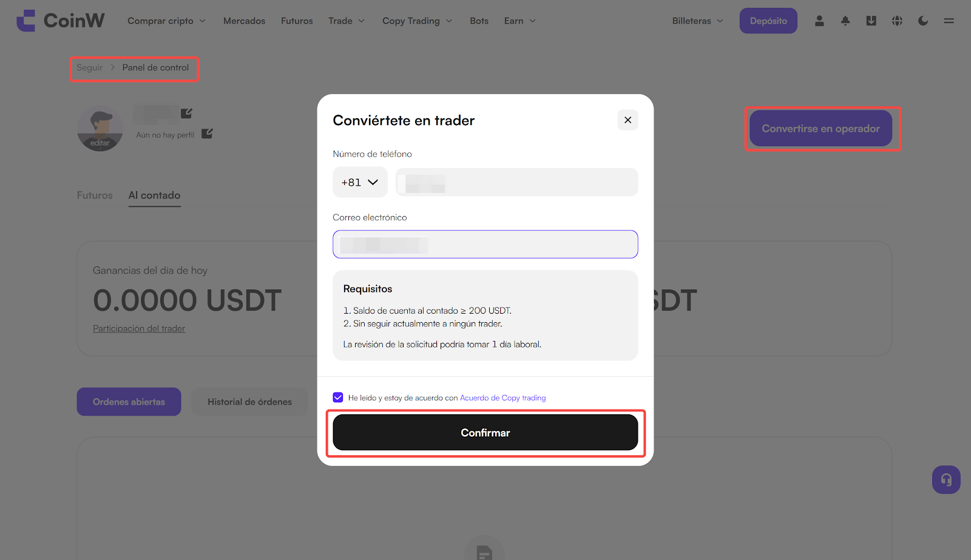This screenshot has height=560, width=971.
Task: Expand the +81 country code dropdown
Action: [x=360, y=182]
